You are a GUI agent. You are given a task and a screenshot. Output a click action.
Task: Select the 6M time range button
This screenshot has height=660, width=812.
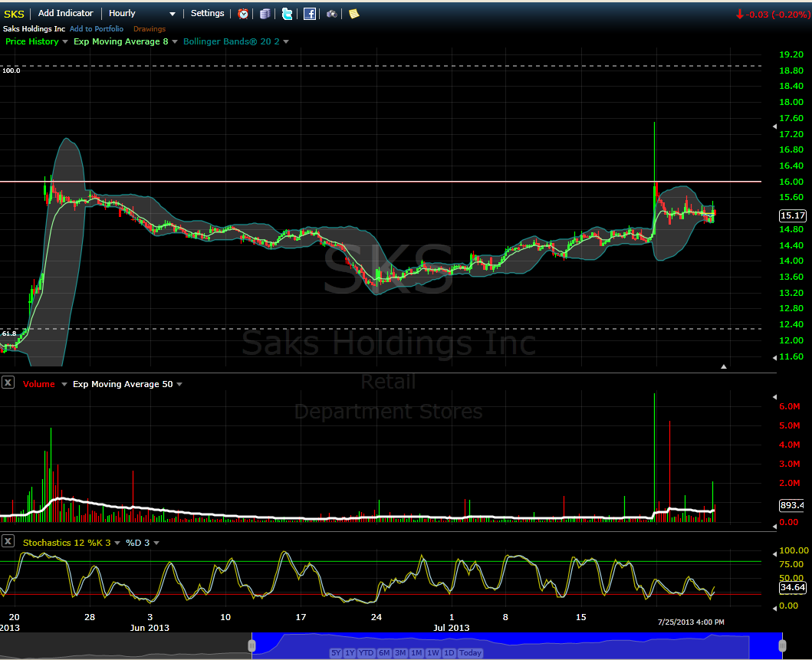(383, 653)
